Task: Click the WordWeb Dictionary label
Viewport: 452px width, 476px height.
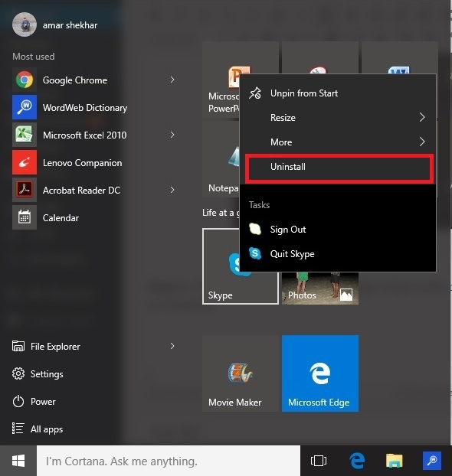Action: coord(85,108)
